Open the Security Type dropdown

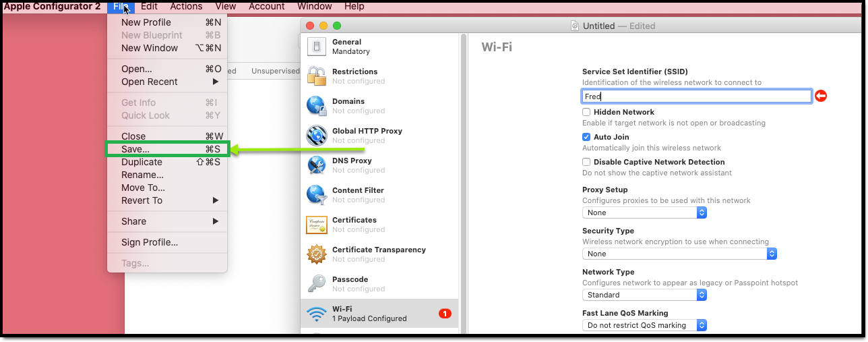tap(679, 254)
